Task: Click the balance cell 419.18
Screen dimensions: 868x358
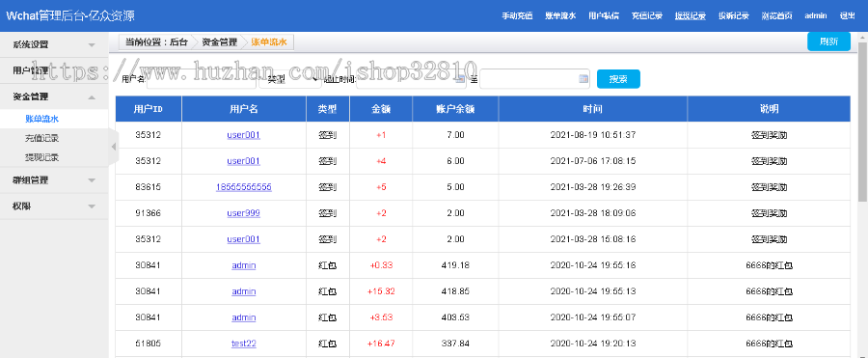Action: (x=455, y=265)
